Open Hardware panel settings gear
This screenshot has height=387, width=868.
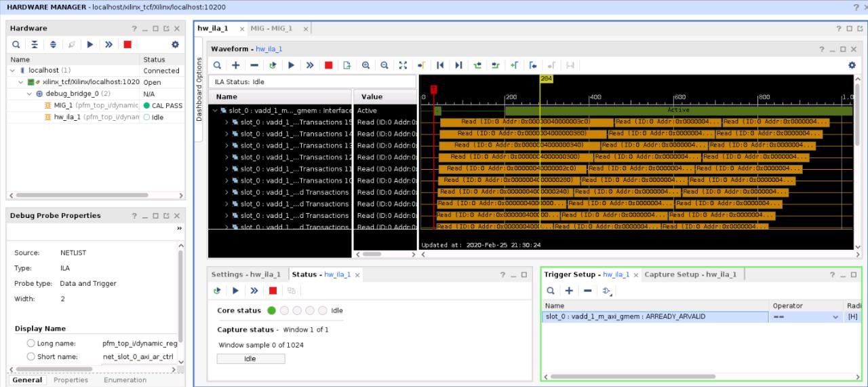coord(175,44)
